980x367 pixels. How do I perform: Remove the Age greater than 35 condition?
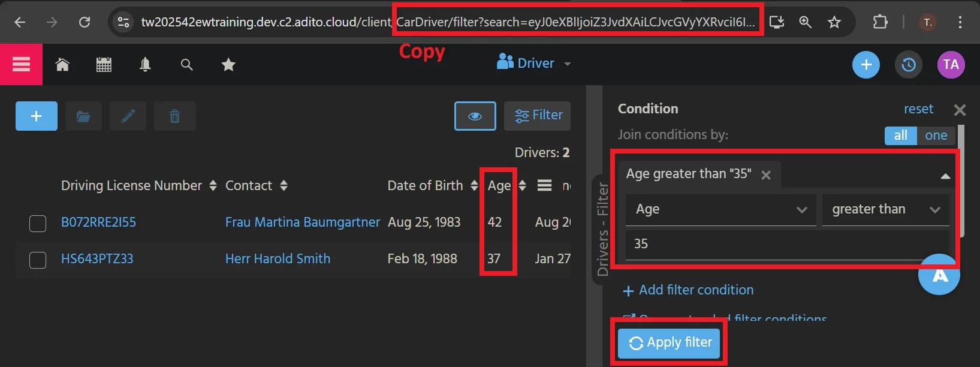click(766, 175)
